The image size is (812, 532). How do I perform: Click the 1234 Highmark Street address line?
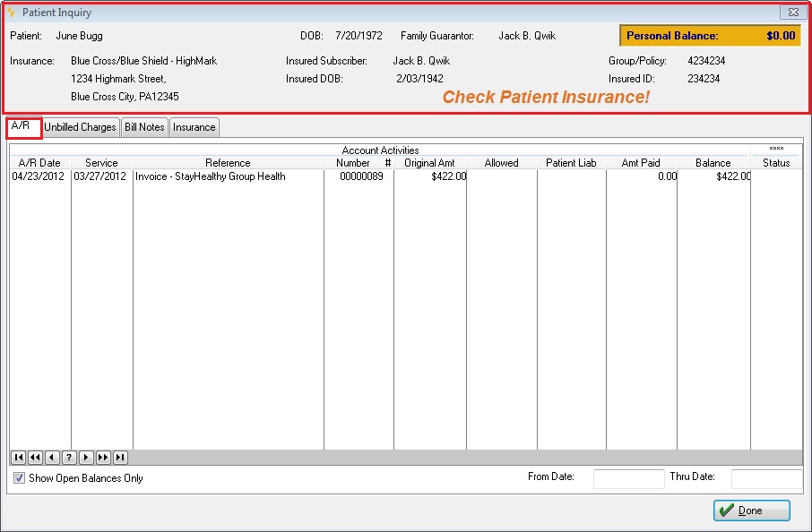pyautogui.click(x=118, y=79)
